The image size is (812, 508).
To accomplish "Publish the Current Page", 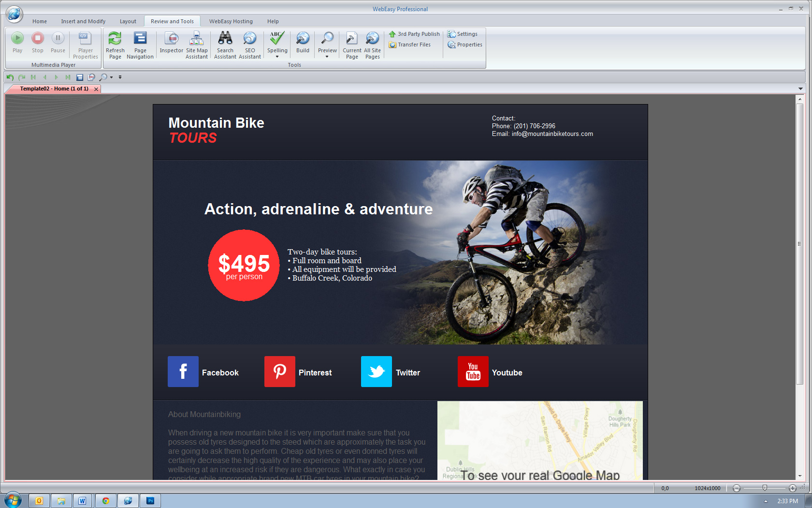I will (352, 39).
